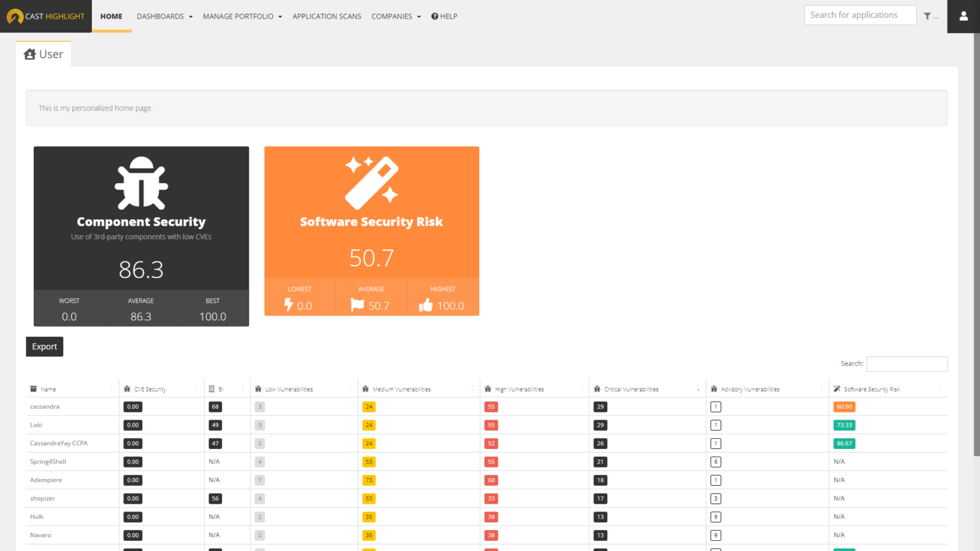This screenshot has height=551, width=980.
Task: Expand the Dashboards dropdown menu
Action: [164, 16]
